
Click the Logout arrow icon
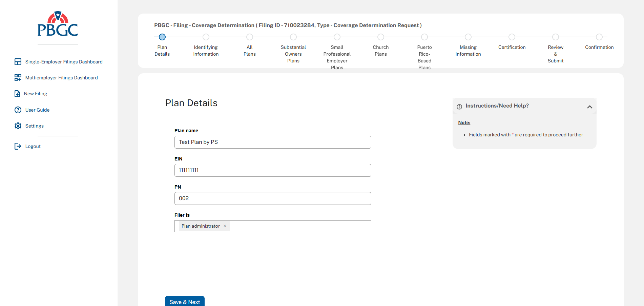pyautogui.click(x=18, y=146)
